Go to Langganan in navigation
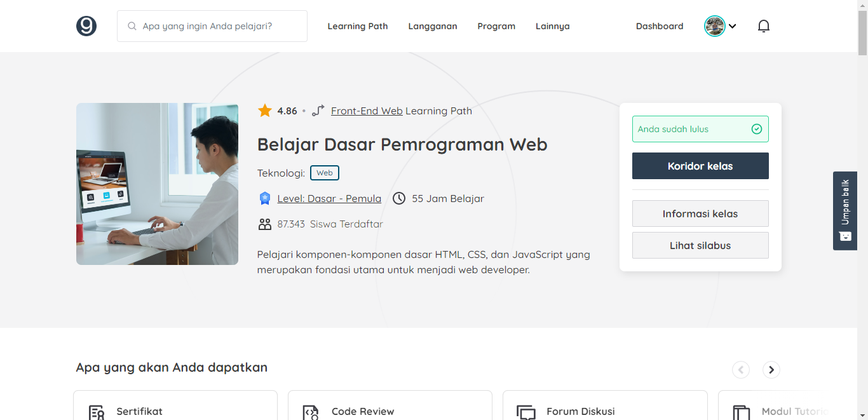The image size is (868, 420). [432, 26]
